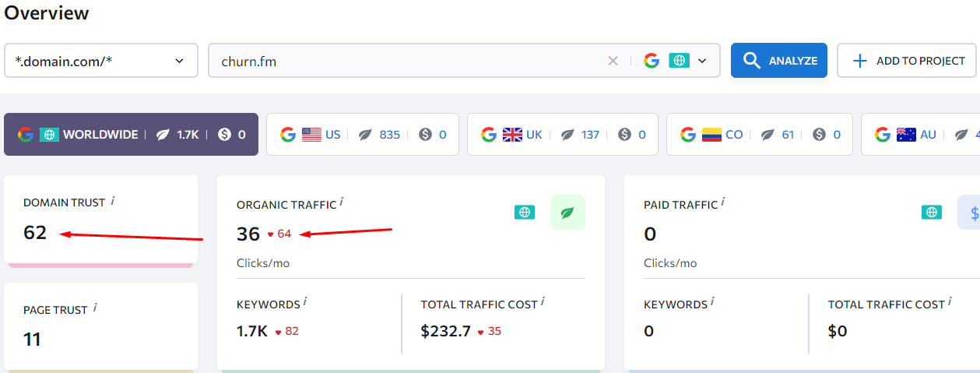Click the Domain Trust value 62

pos(35,232)
